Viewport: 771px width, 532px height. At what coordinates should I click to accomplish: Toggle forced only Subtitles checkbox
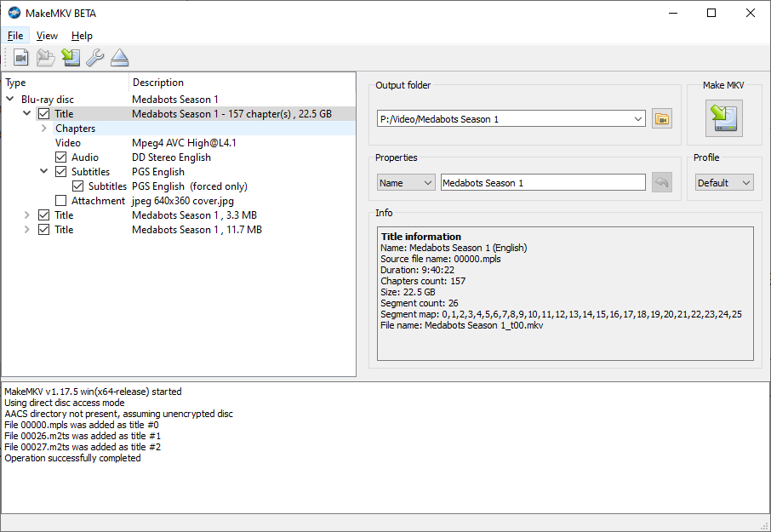point(77,186)
